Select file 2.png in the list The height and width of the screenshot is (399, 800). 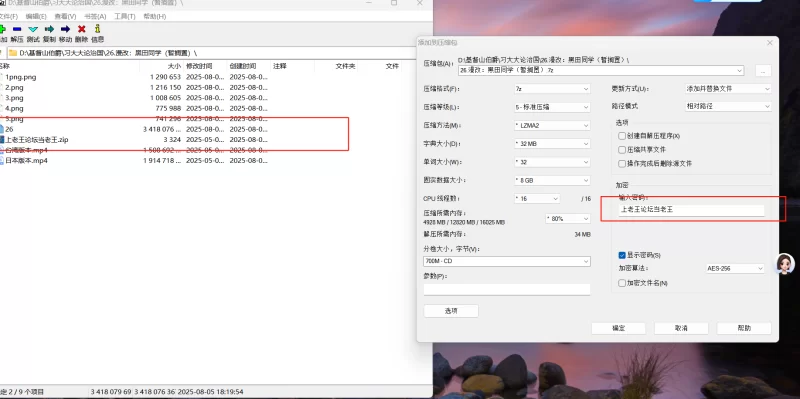[14, 87]
